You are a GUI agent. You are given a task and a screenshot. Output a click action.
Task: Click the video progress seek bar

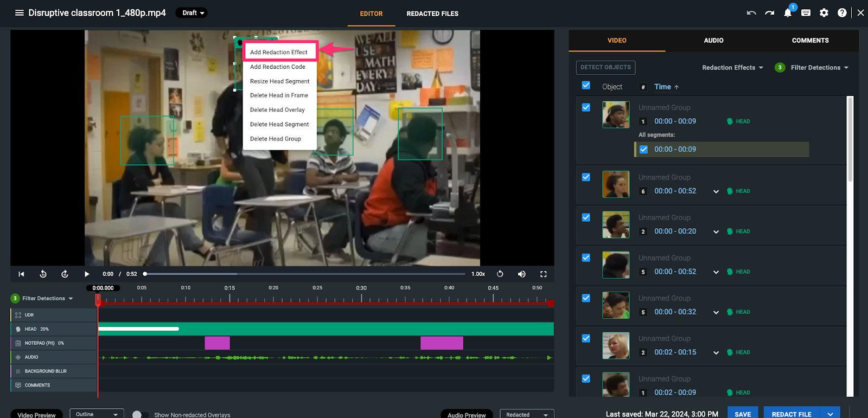click(x=304, y=274)
